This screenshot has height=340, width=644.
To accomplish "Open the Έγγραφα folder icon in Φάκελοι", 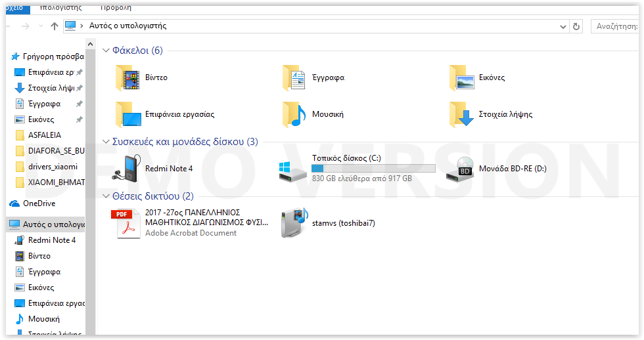I will (294, 77).
